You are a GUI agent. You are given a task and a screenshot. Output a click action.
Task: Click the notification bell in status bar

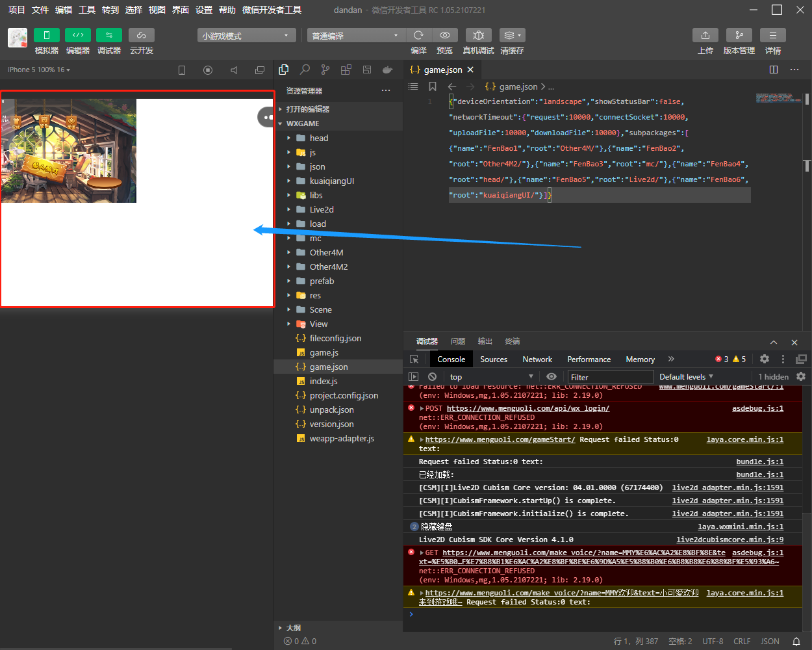click(796, 641)
